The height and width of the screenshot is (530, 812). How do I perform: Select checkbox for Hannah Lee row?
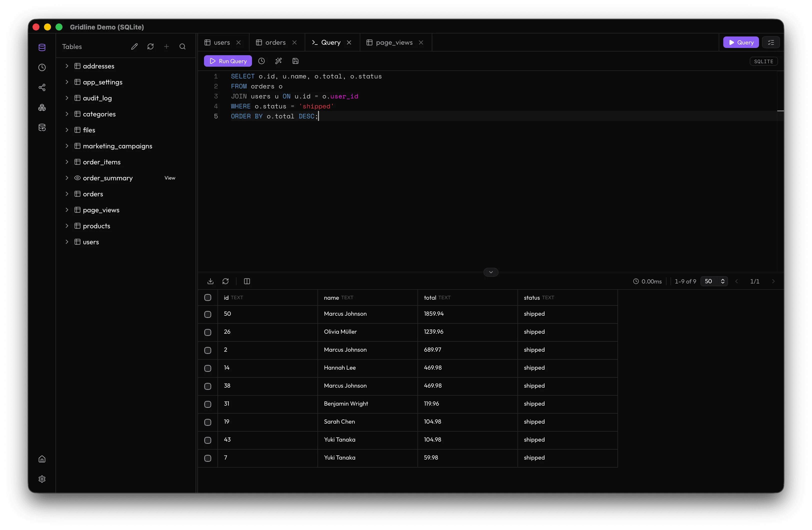tap(208, 368)
